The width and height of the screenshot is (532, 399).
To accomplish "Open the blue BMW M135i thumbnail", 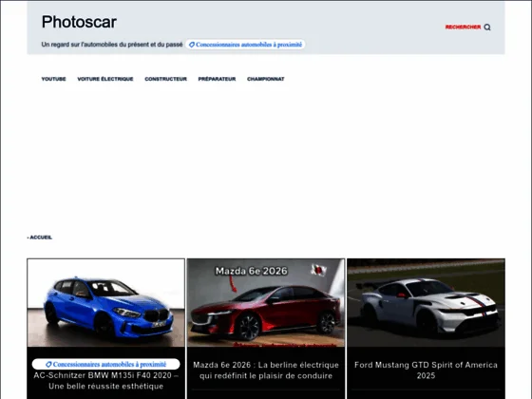I will tap(105, 303).
